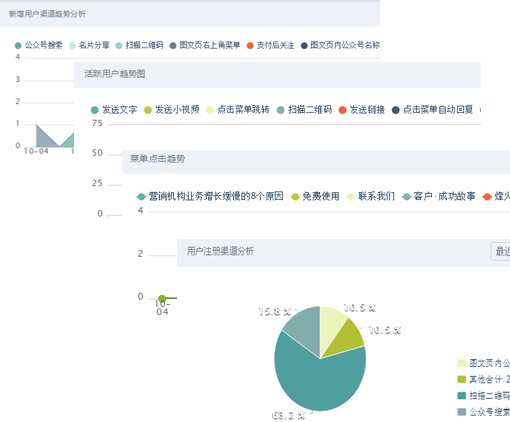This screenshot has height=422, width=510.
Task: Click the green data point at 10-04
Action: tap(162, 298)
